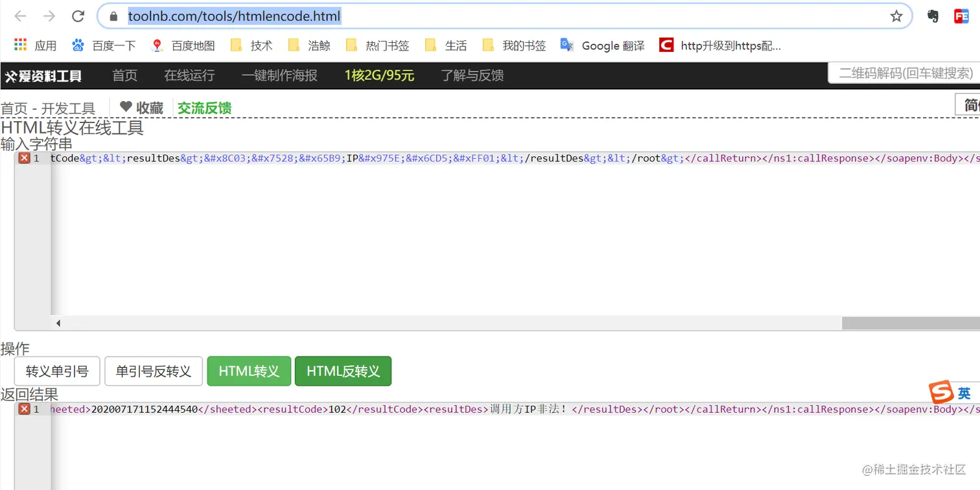
Task: Open the red FE extension icon
Action: [961, 16]
